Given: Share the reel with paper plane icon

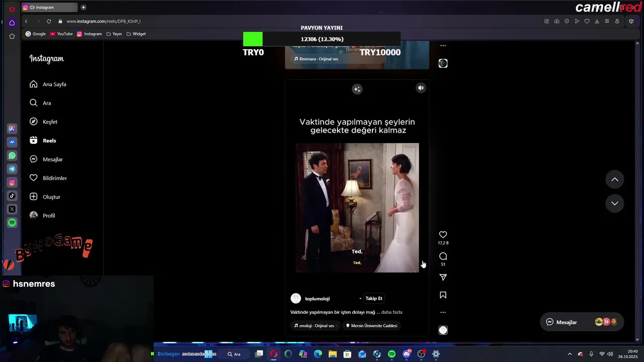Looking at the screenshot, I should pyautogui.click(x=443, y=278).
